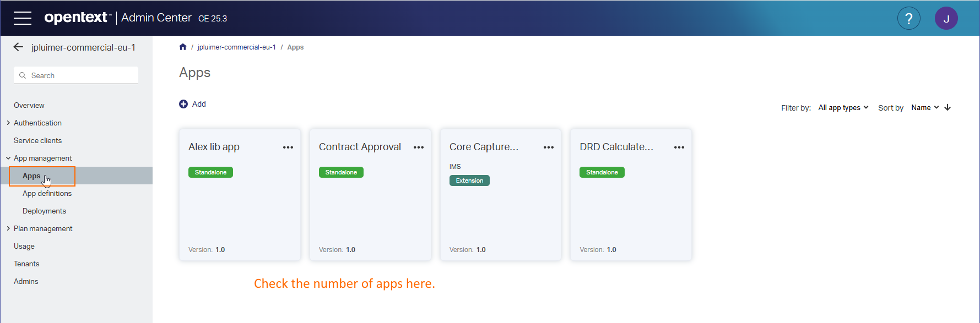Open Core Capture more options menu

coord(549,147)
